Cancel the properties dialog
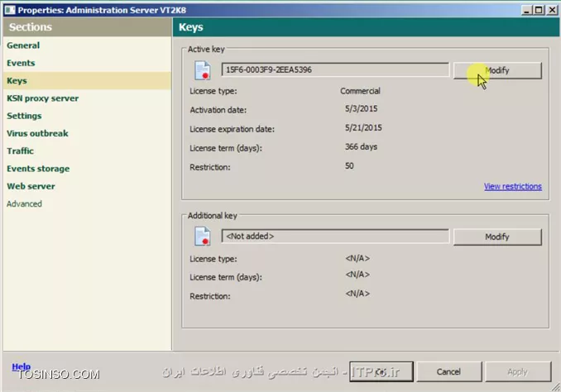Screen dimensions: 561x392 [x=448, y=371]
